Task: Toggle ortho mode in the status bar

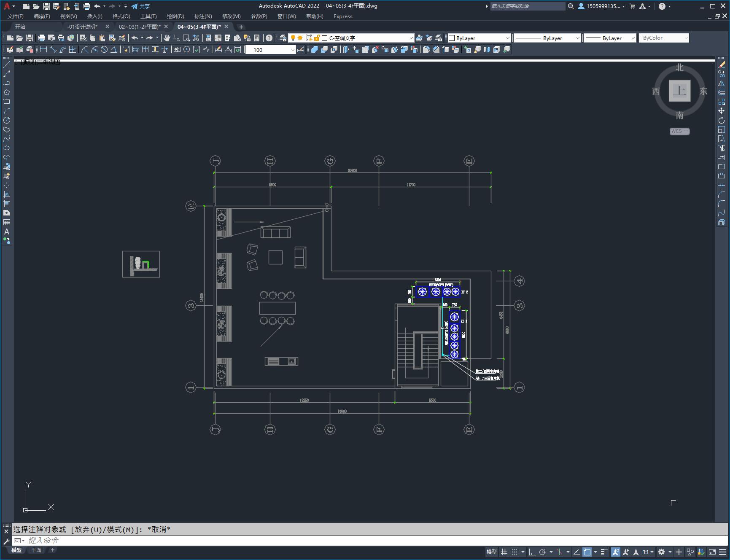Action: 532,552
